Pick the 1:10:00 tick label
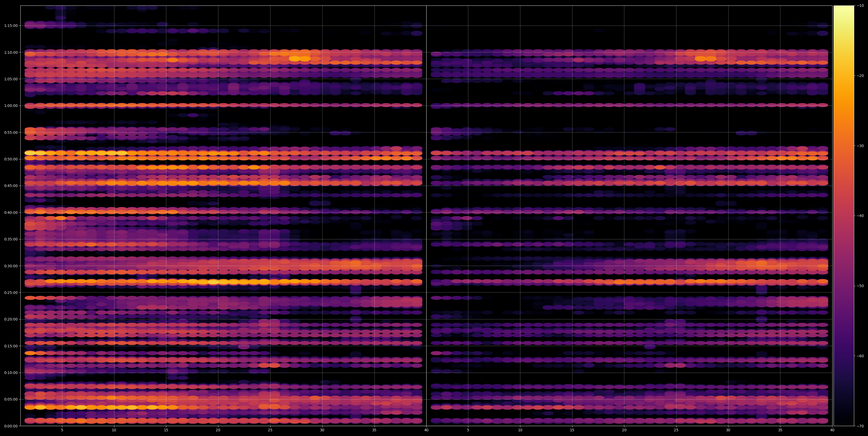The width and height of the screenshot is (868, 436). tap(11, 52)
